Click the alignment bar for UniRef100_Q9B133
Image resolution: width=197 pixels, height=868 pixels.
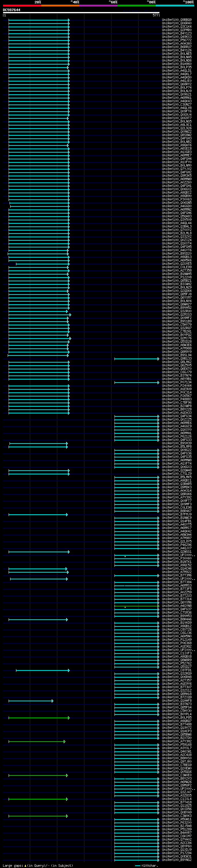point(137,359)
